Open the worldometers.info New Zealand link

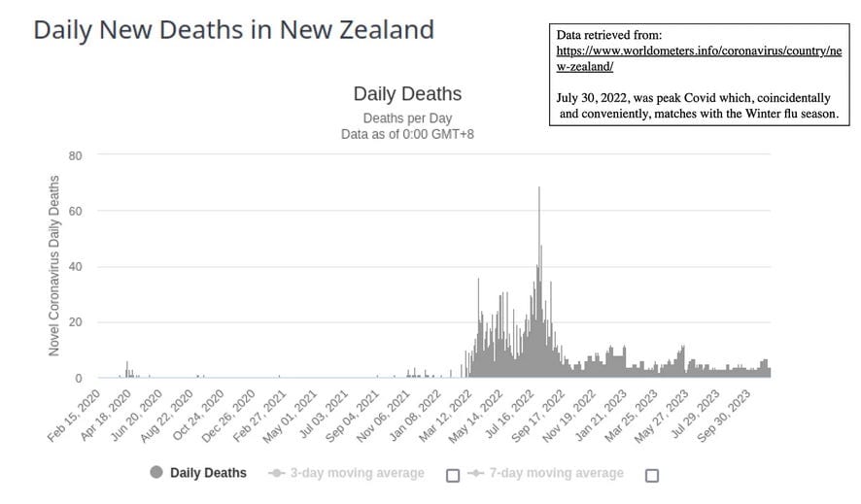tap(699, 58)
